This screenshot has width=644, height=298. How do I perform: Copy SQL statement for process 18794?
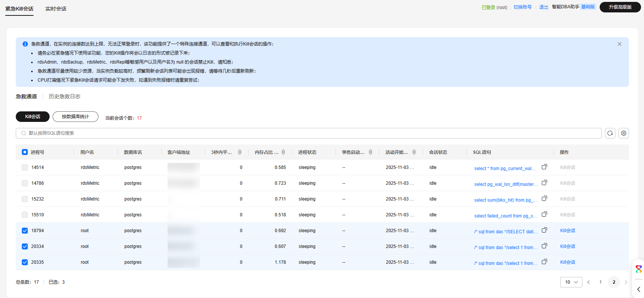click(544, 230)
